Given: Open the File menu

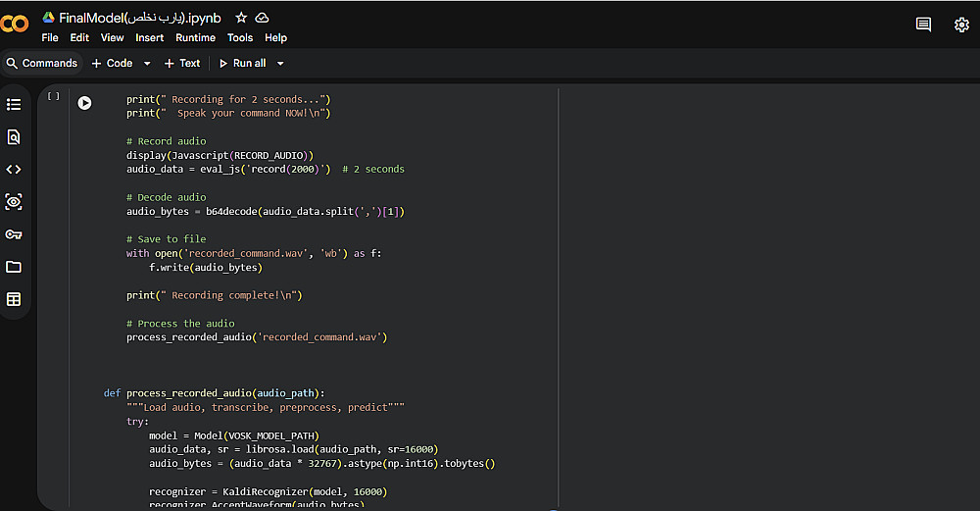Looking at the screenshot, I should (x=50, y=37).
